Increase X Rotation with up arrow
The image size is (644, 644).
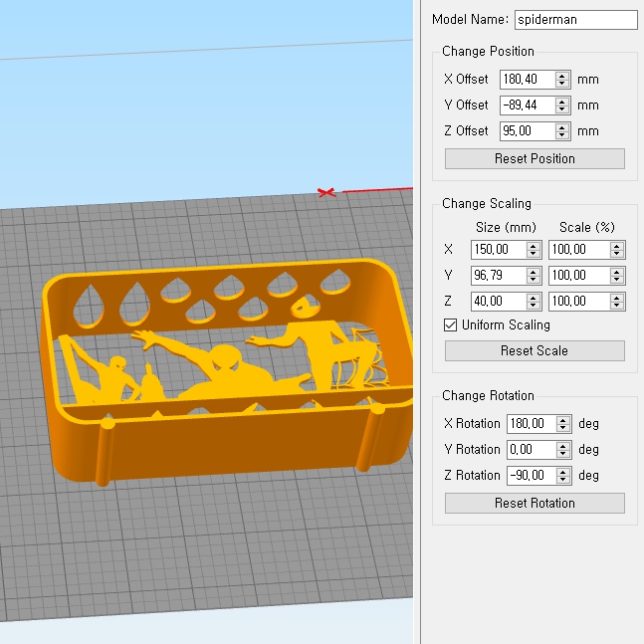point(563,420)
